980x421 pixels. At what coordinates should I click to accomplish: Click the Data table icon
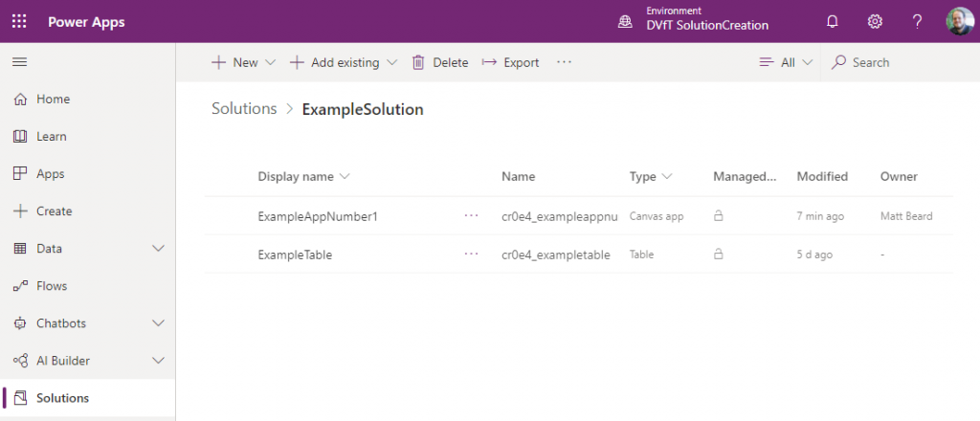tap(20, 249)
